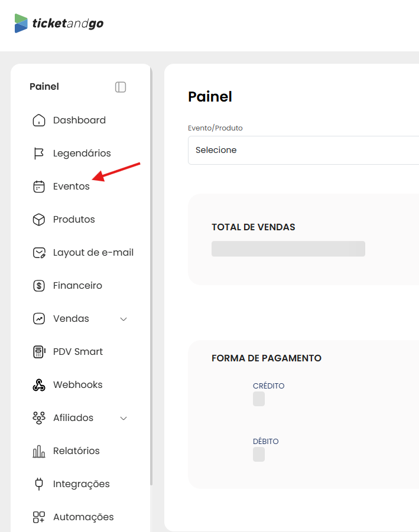Open the Vendas menu entry
This screenshot has width=419, height=532.
point(71,319)
